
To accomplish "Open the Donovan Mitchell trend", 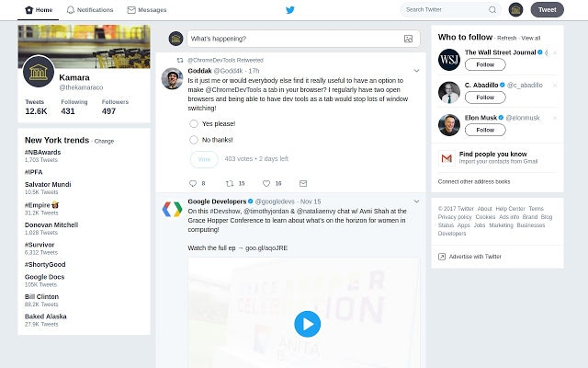I will (51, 224).
